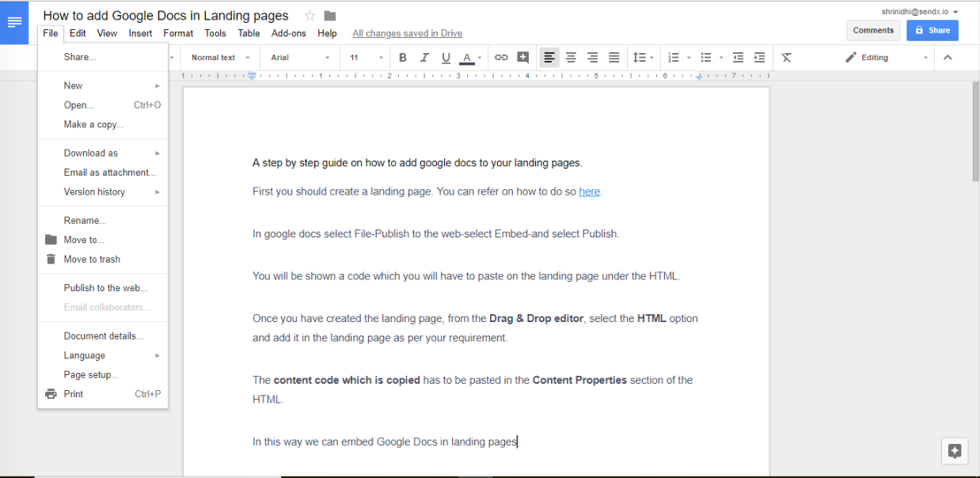Expand the Language submenu
Image resolution: width=980 pixels, height=478 pixels.
click(x=103, y=355)
